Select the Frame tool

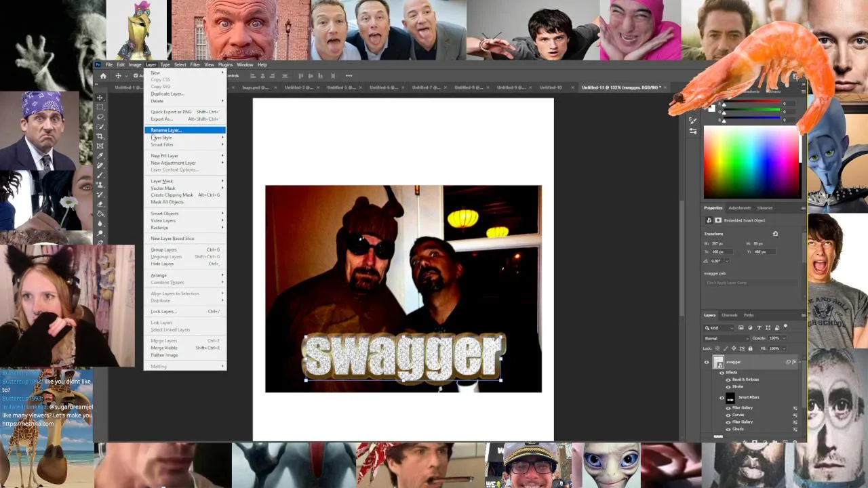100,146
